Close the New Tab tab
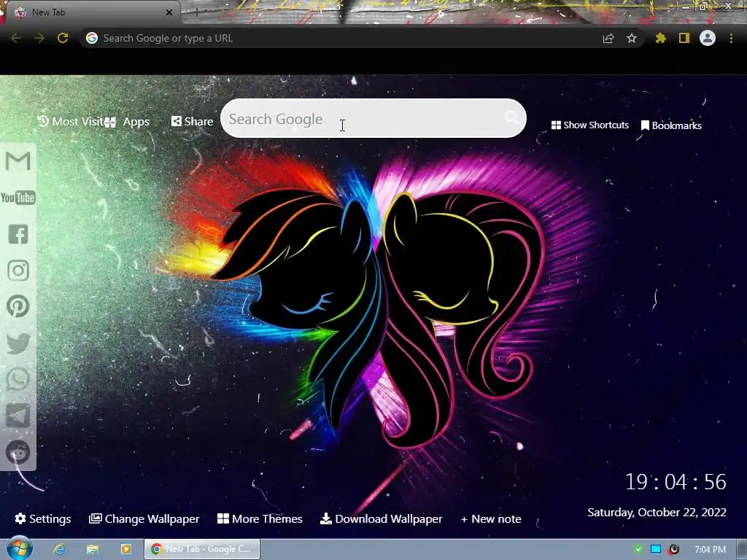This screenshot has height=560, width=747. [169, 12]
